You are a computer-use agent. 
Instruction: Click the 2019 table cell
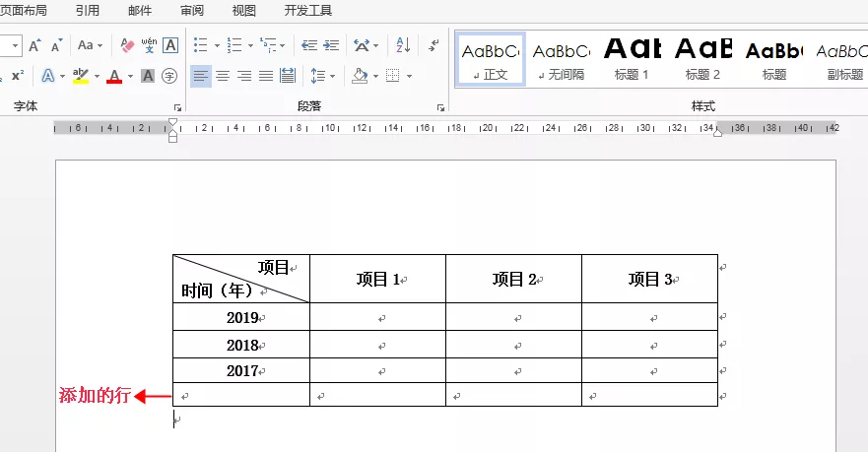241,317
